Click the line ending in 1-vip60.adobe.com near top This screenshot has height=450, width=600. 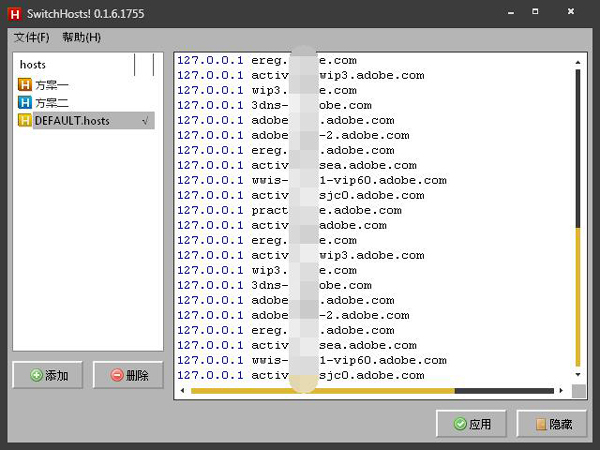311,180
